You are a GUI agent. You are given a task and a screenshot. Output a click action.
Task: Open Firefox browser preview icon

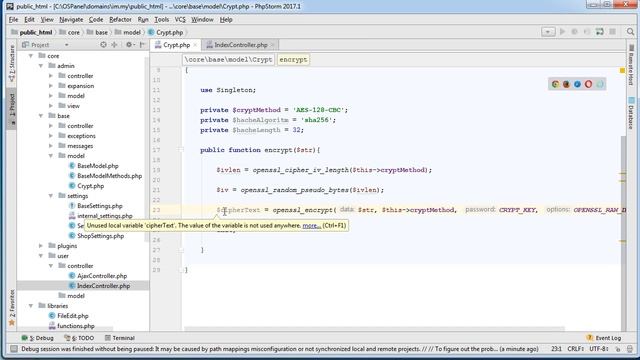point(566,84)
